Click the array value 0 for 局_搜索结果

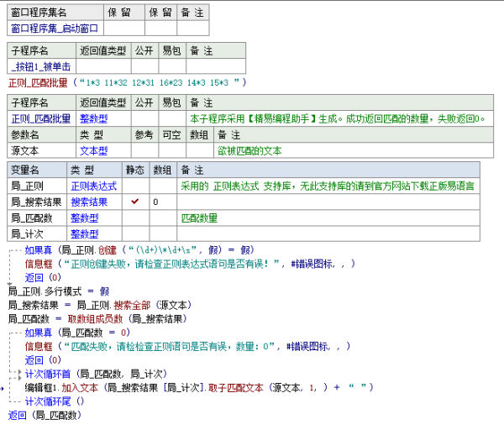[x=155, y=202]
